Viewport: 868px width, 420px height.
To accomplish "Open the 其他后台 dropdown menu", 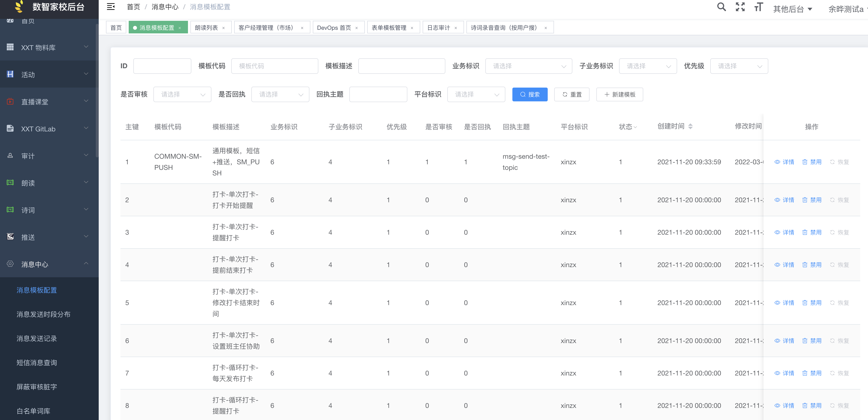I will click(793, 9).
